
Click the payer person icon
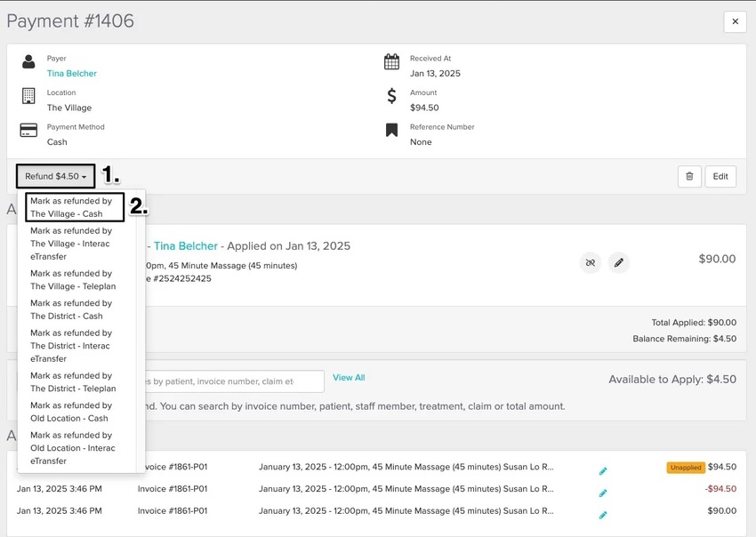point(28,61)
